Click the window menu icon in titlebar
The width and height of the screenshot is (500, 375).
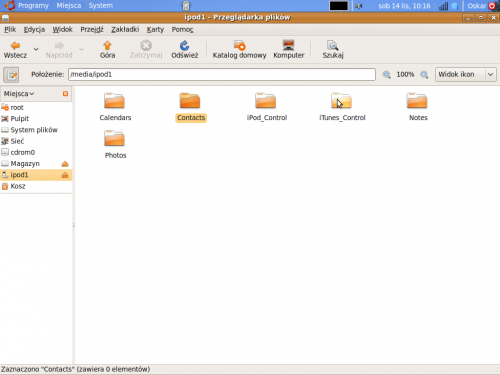click(x=5, y=18)
